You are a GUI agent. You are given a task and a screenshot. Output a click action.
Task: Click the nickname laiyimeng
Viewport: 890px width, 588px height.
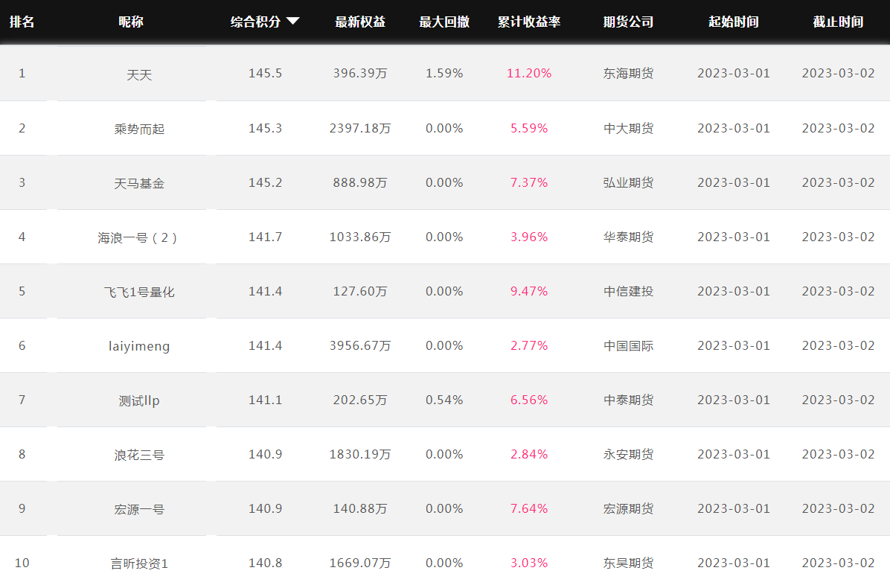tap(139, 346)
